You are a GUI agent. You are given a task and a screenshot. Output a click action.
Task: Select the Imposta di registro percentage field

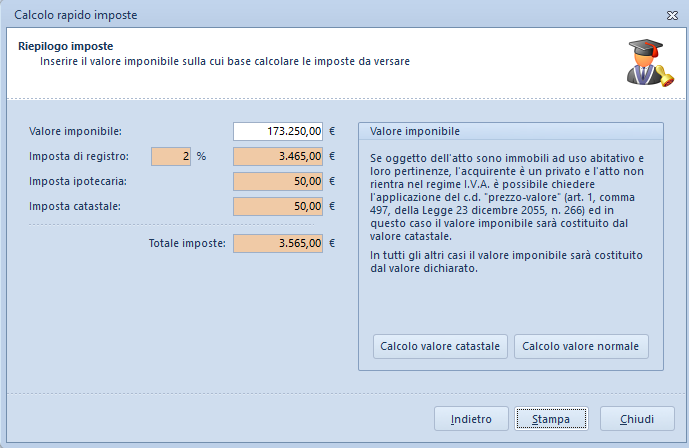point(170,156)
